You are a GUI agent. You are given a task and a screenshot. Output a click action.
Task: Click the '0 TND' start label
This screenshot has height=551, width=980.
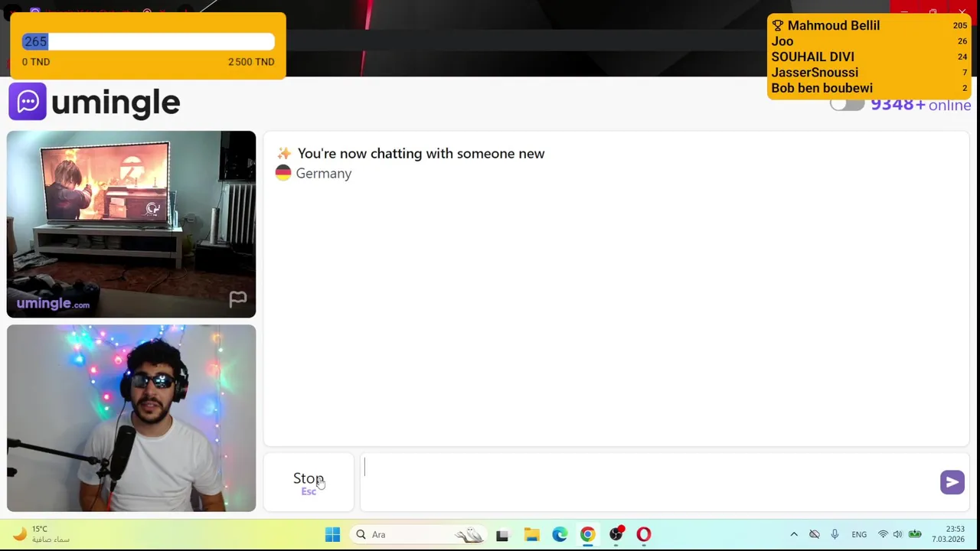[x=36, y=62]
